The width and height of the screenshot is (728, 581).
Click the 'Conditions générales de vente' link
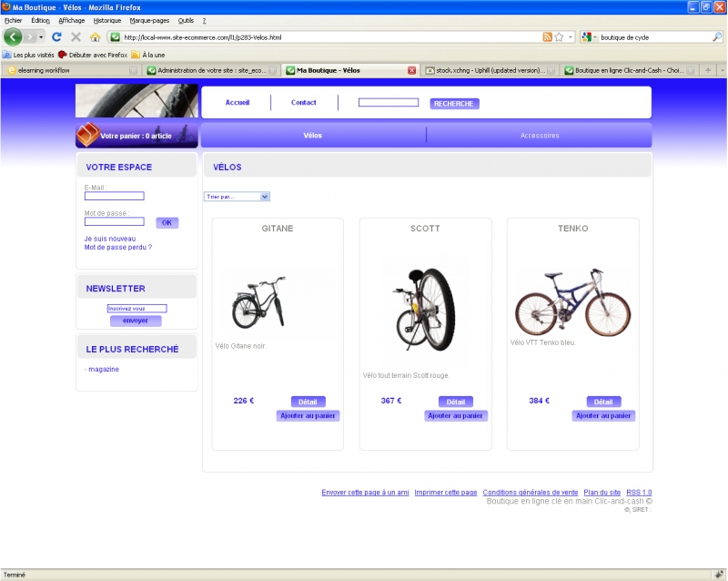click(x=531, y=493)
